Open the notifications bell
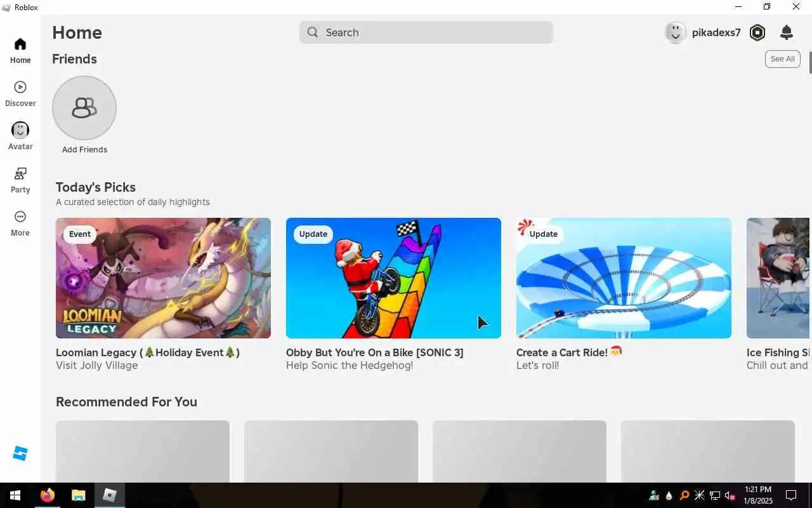This screenshot has height=508, width=812. click(787, 32)
